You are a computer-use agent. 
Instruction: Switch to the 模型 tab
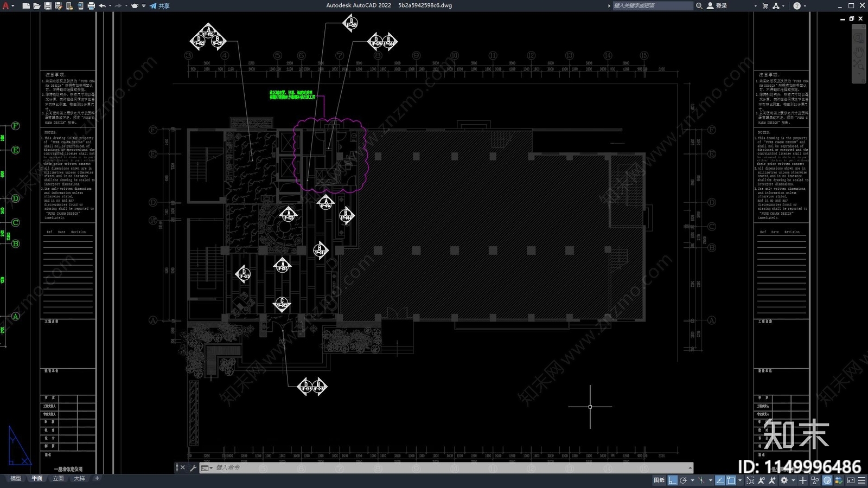[x=16, y=478]
